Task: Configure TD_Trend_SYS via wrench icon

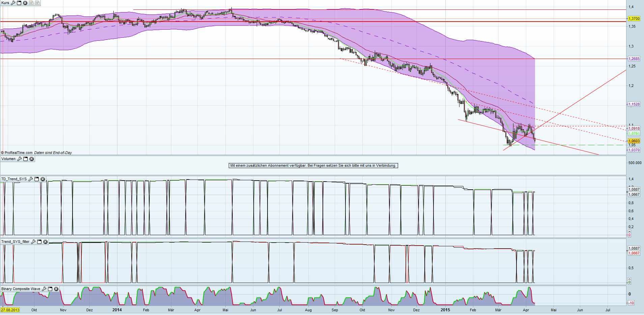Action: pyautogui.click(x=30, y=179)
